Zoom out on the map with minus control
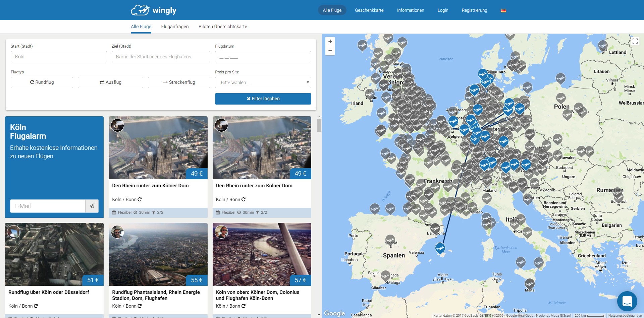Viewport: 644px width, 318px height. pos(330,51)
